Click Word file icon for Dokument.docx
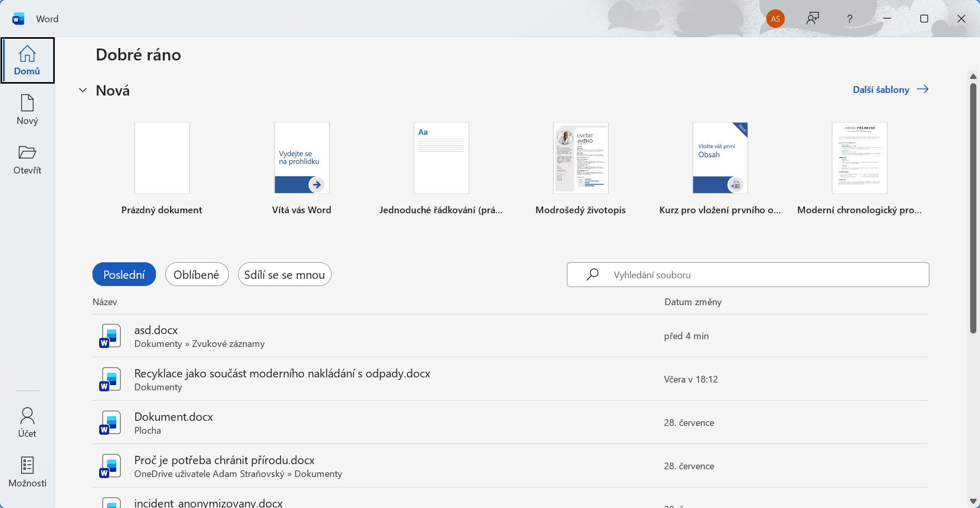The image size is (980, 508). pyautogui.click(x=110, y=423)
